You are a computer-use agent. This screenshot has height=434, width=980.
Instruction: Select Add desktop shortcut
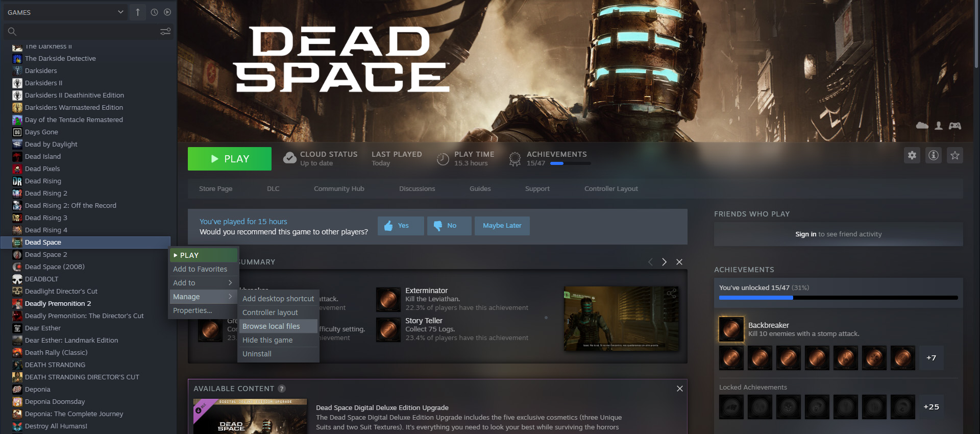278,299
